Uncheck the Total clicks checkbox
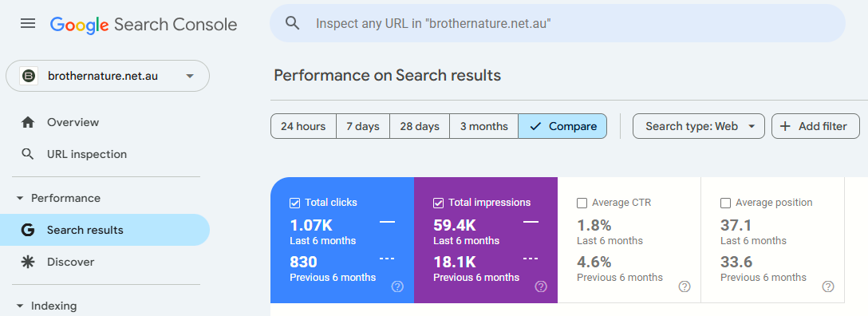This screenshot has height=316, width=868. tap(295, 203)
